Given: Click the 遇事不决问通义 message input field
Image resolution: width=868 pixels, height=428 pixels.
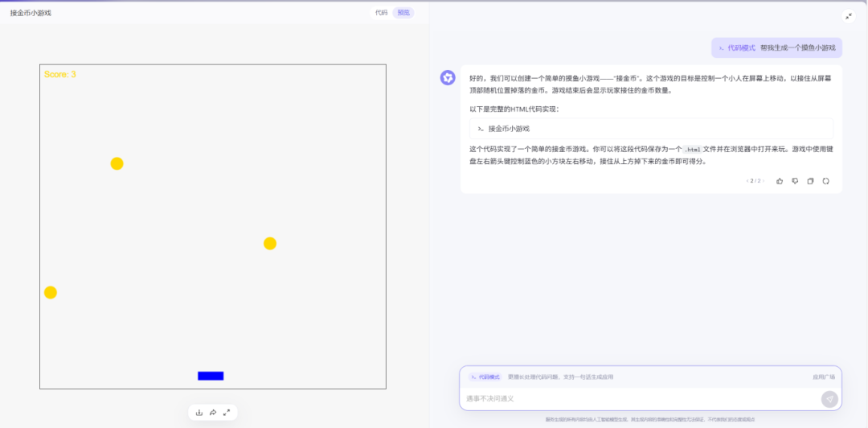Looking at the screenshot, I should (640, 398).
